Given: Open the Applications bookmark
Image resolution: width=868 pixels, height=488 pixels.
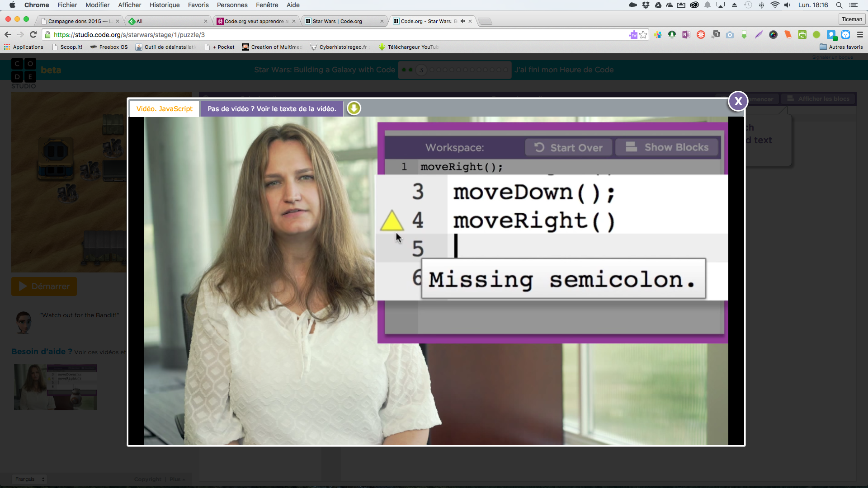Looking at the screenshot, I should tap(24, 47).
